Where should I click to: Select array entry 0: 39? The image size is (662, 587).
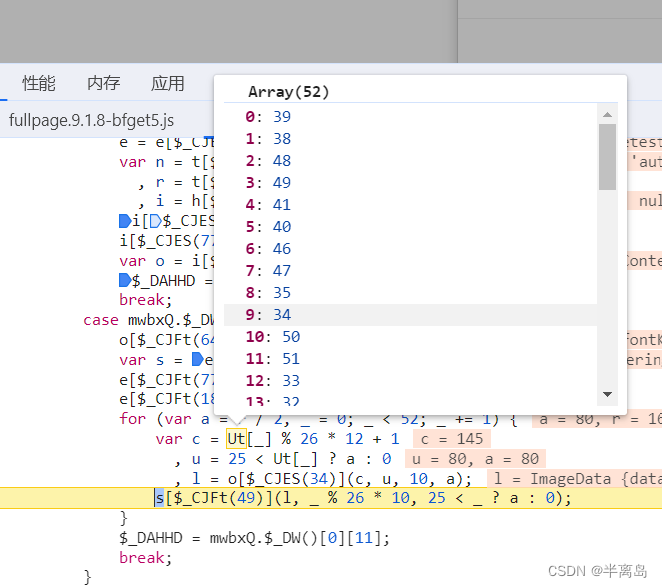[x=410, y=116]
